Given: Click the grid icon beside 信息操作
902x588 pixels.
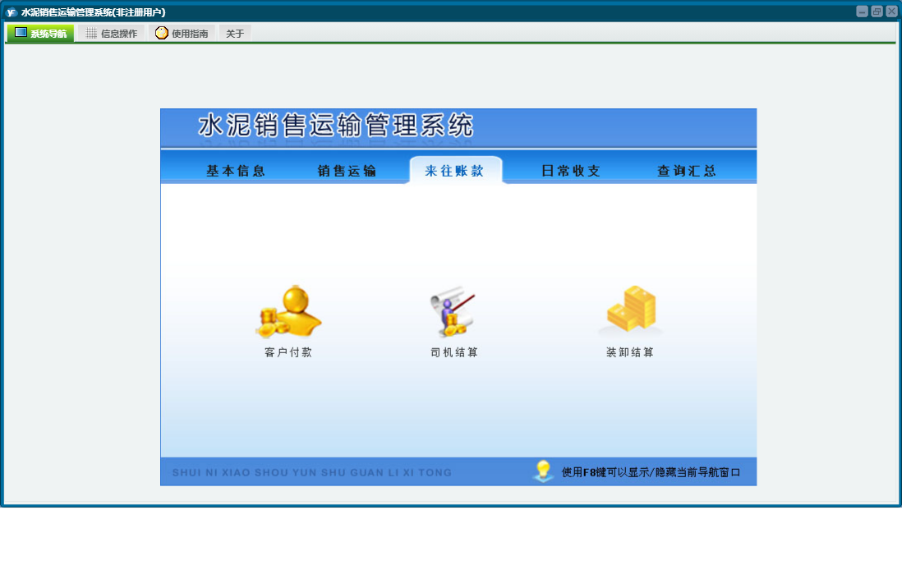Looking at the screenshot, I should point(91,34).
